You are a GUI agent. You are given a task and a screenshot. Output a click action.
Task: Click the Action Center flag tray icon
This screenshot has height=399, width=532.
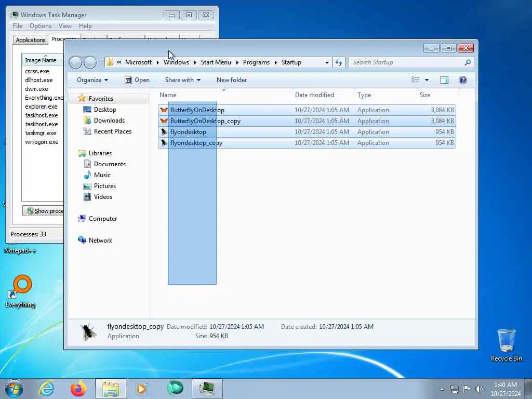(x=467, y=389)
